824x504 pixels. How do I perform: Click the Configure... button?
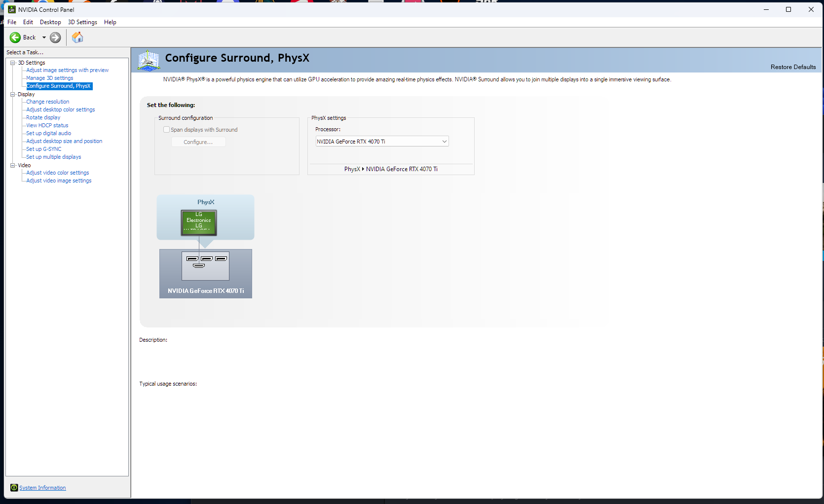tap(198, 142)
